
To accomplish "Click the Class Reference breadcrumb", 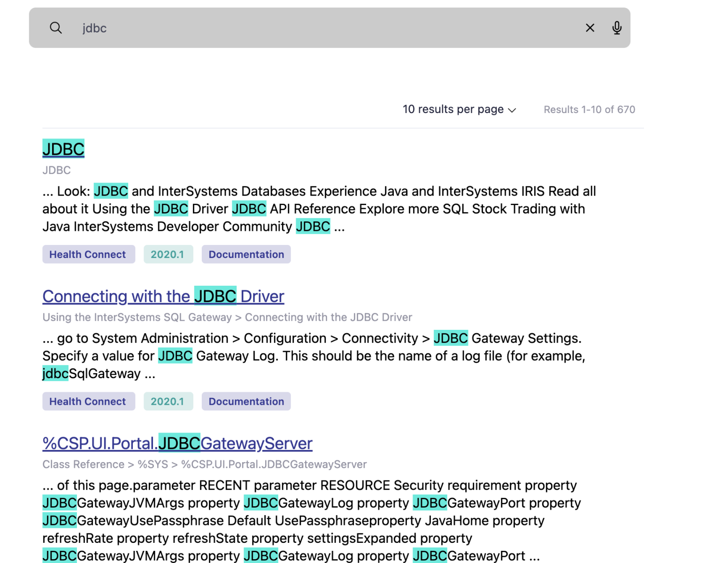I will (x=83, y=464).
